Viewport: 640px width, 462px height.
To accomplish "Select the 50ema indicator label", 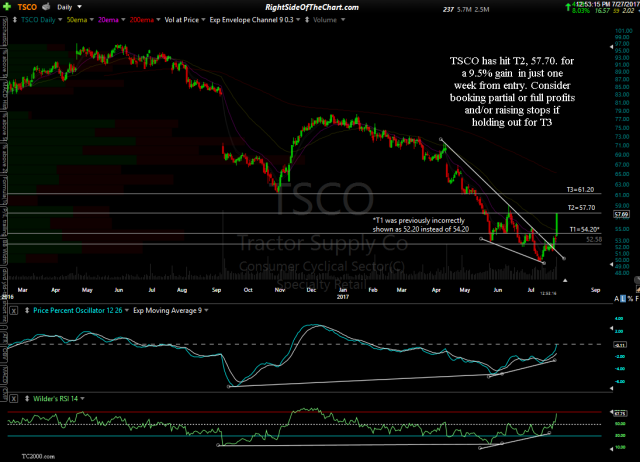I will (77, 20).
